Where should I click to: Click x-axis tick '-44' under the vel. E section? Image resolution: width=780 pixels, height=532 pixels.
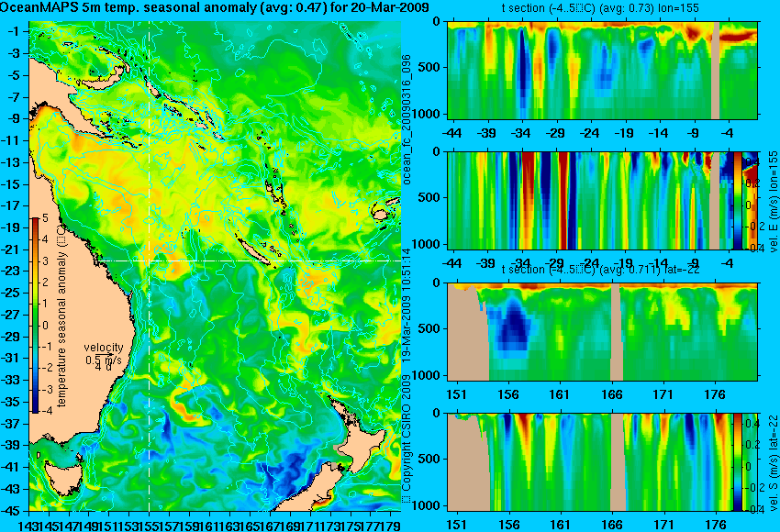pyautogui.click(x=451, y=263)
